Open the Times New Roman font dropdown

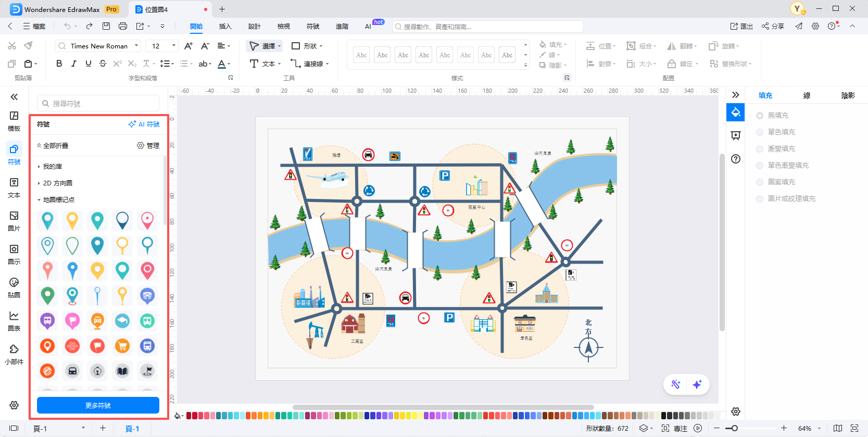(x=98, y=46)
